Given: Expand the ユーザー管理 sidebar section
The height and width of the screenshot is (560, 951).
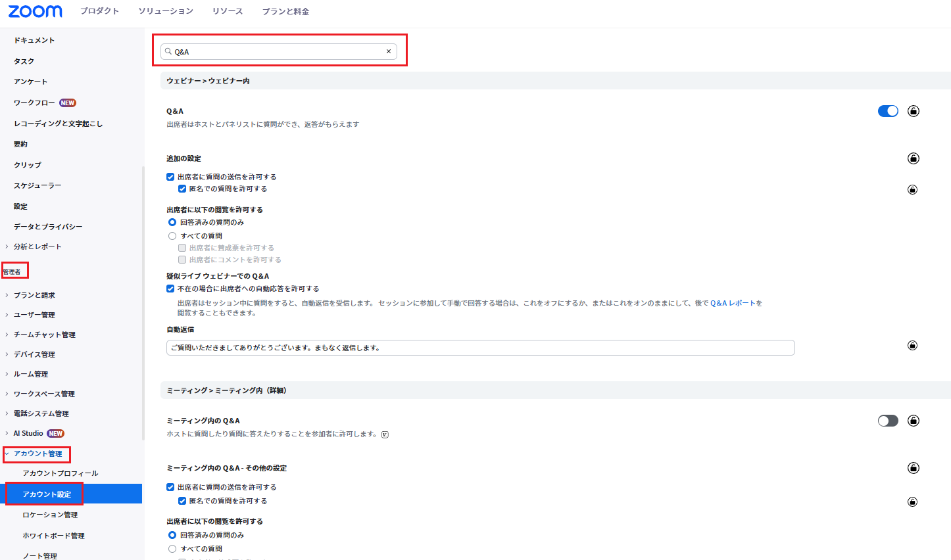Looking at the screenshot, I should 34,315.
